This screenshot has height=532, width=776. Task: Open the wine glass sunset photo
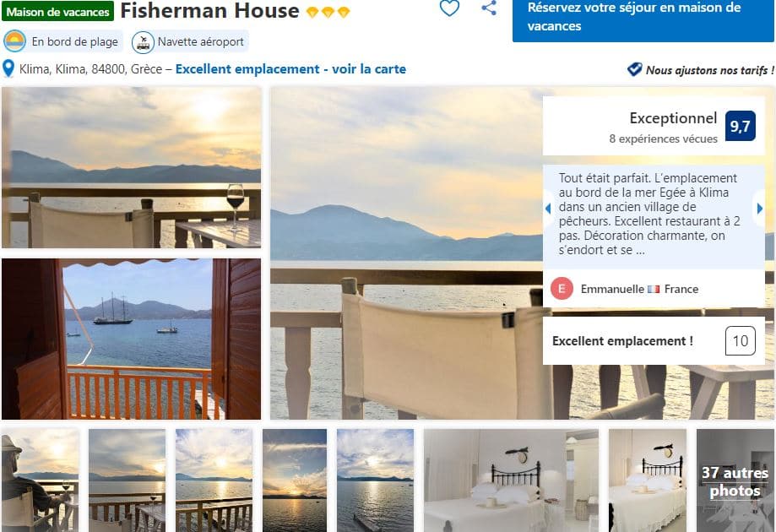coord(131,167)
